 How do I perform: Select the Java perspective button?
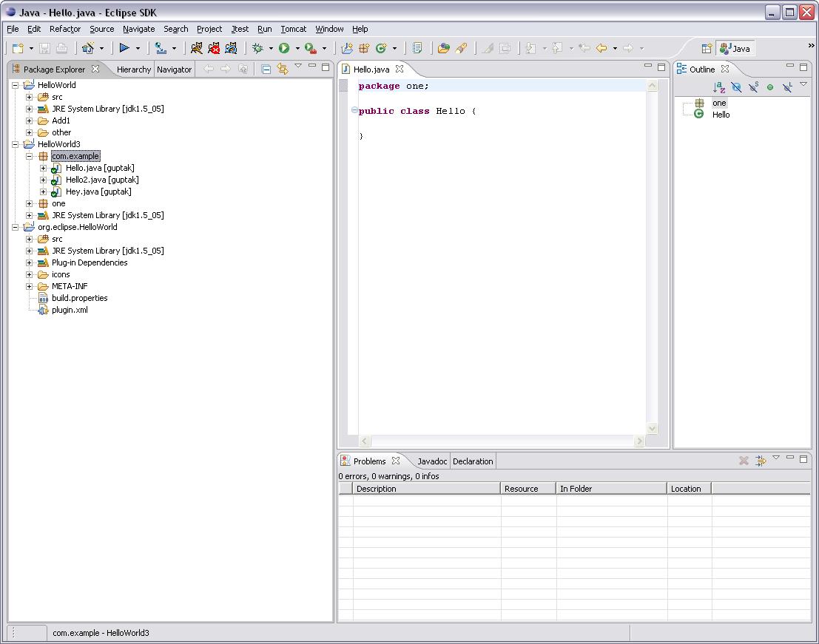[x=735, y=49]
